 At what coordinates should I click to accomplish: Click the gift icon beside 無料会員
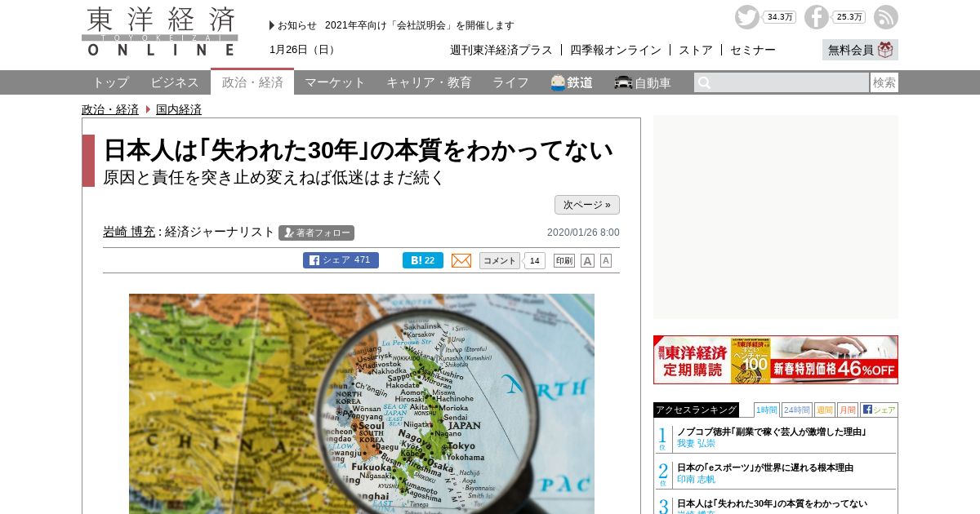coord(886,50)
